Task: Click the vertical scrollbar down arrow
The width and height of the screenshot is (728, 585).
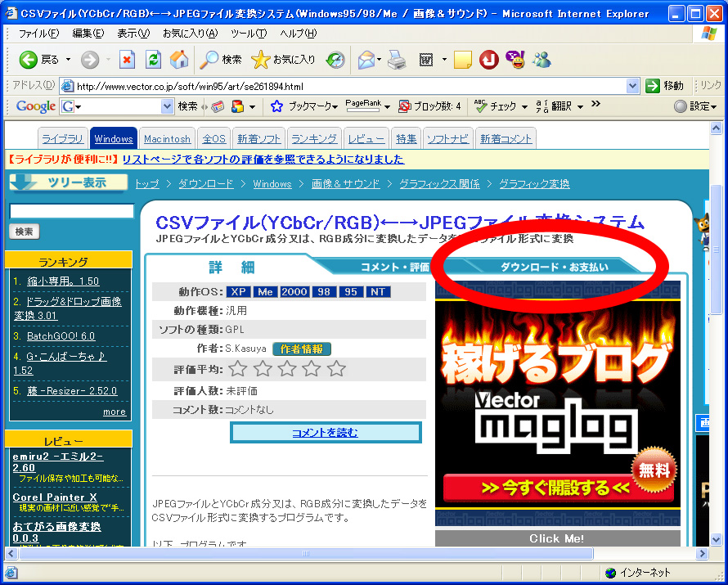Action: coord(716,539)
